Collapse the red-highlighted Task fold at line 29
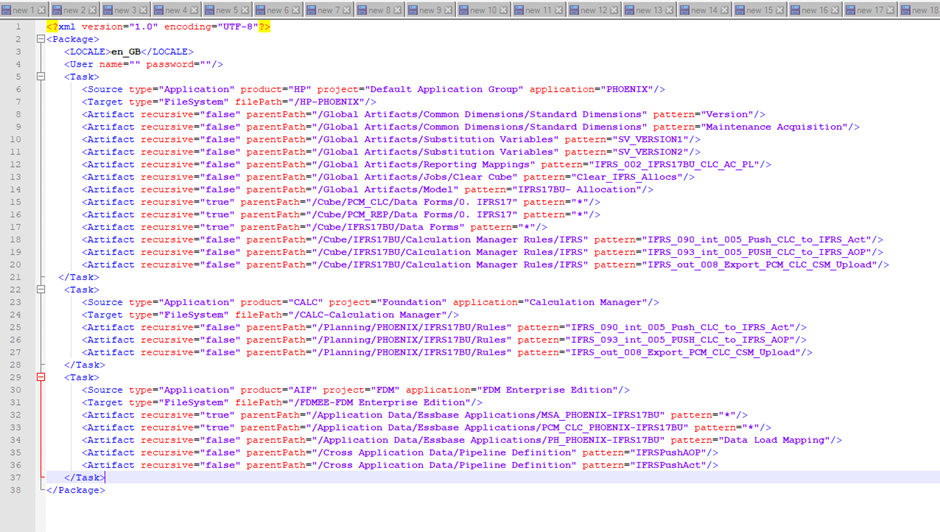This screenshot has height=532, width=940. point(41,378)
